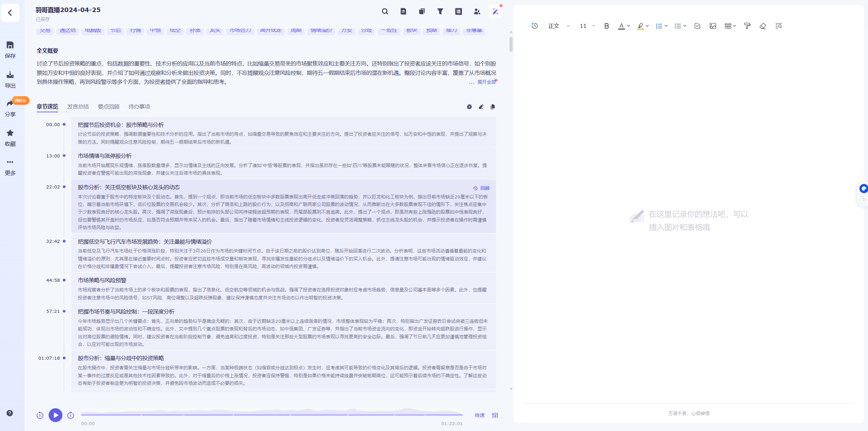Switch to the 待办事项 tab
This screenshot has width=868, height=431.
[x=139, y=106]
